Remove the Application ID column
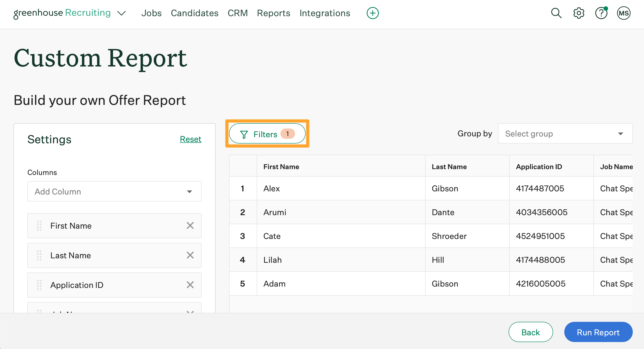The height and width of the screenshot is (349, 644). click(190, 285)
